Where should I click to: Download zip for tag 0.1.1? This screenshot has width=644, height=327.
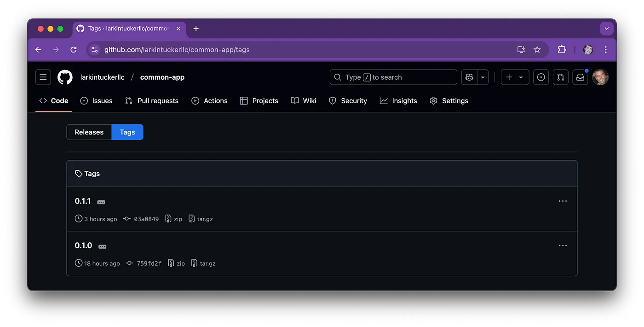(x=174, y=219)
